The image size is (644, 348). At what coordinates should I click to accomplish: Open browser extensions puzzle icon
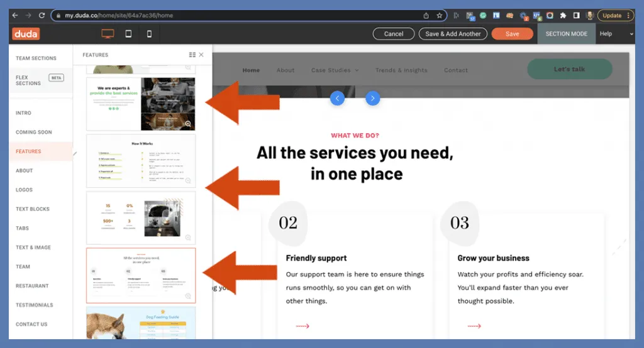(563, 16)
